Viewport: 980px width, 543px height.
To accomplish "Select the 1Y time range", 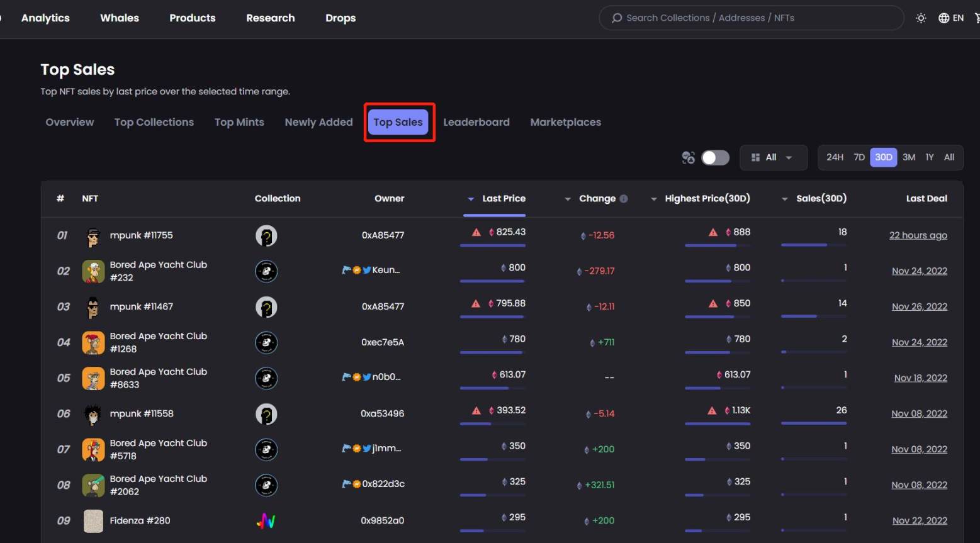I will click(x=930, y=157).
